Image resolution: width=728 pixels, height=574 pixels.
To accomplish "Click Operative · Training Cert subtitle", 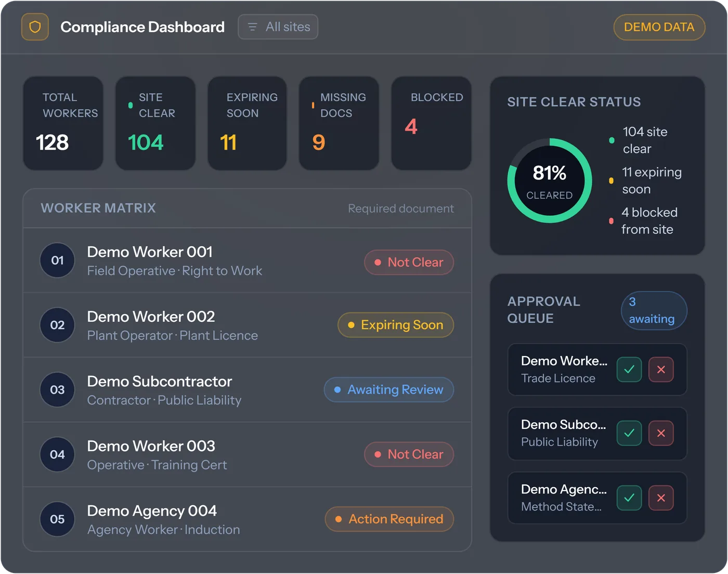I will pyautogui.click(x=157, y=465).
